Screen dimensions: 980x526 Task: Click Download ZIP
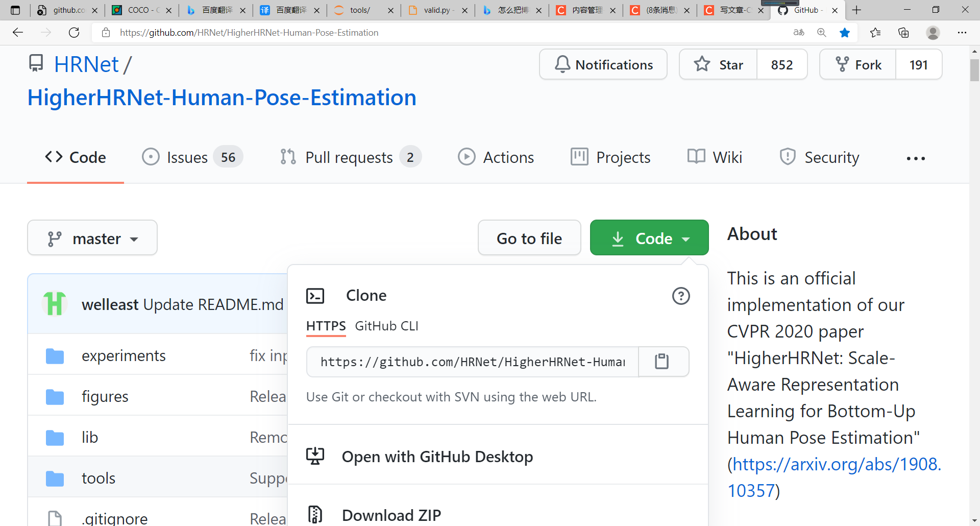tap(390, 515)
